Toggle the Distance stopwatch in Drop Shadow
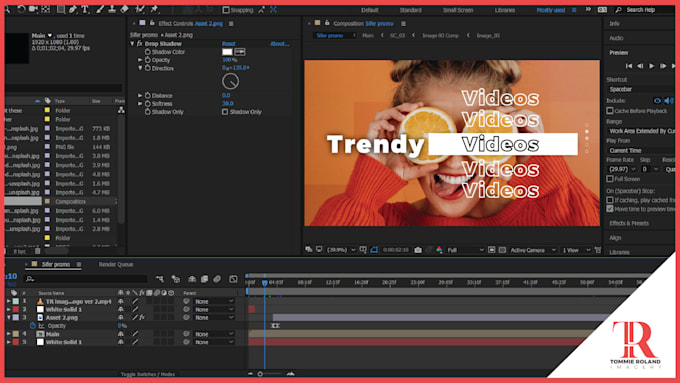Screen dimensions: 680x383 [x=147, y=95]
